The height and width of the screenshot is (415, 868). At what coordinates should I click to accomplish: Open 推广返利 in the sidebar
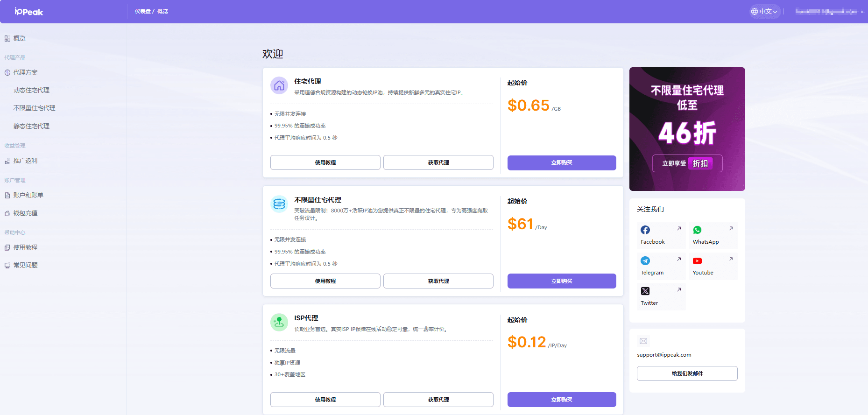point(25,161)
